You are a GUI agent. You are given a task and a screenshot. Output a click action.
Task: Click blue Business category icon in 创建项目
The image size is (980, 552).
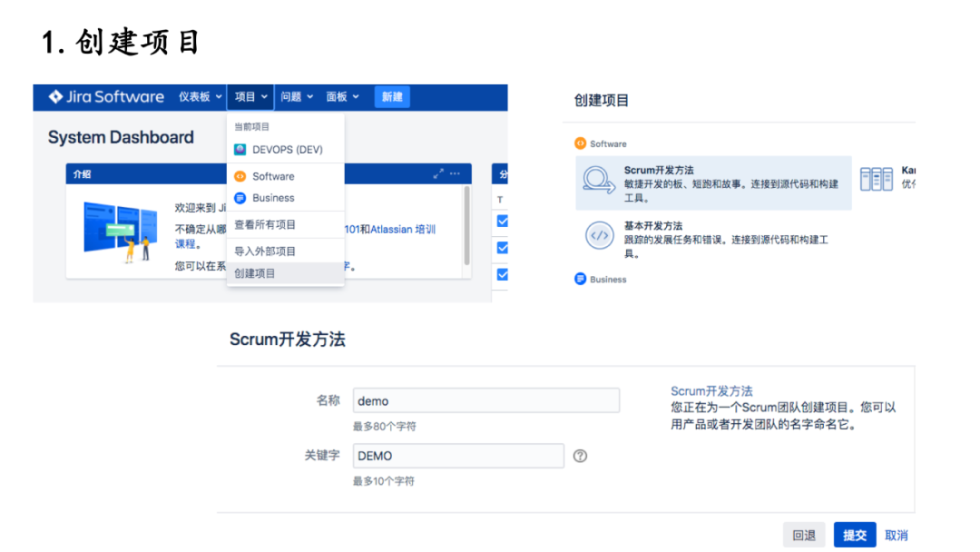580,279
